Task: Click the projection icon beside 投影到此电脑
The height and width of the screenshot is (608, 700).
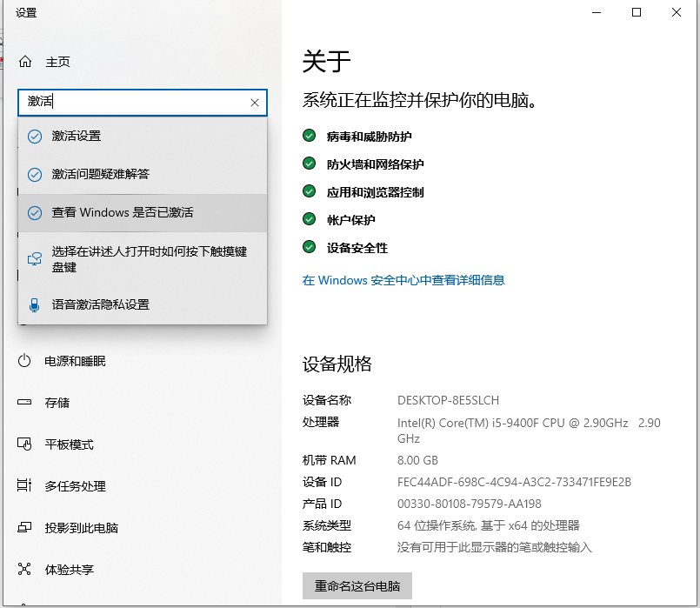Action: 25,528
